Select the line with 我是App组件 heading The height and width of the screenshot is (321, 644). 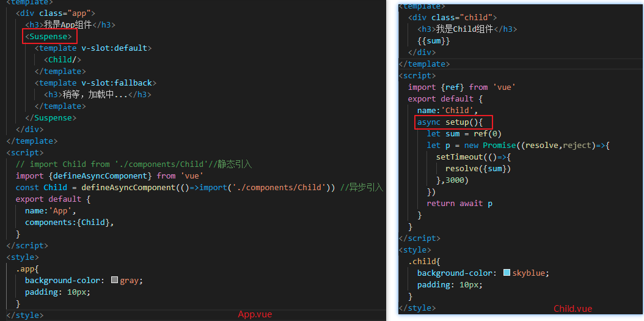(70, 25)
